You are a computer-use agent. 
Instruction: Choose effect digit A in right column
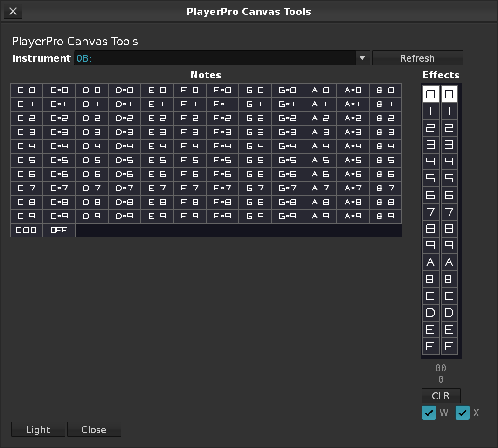coord(449,262)
